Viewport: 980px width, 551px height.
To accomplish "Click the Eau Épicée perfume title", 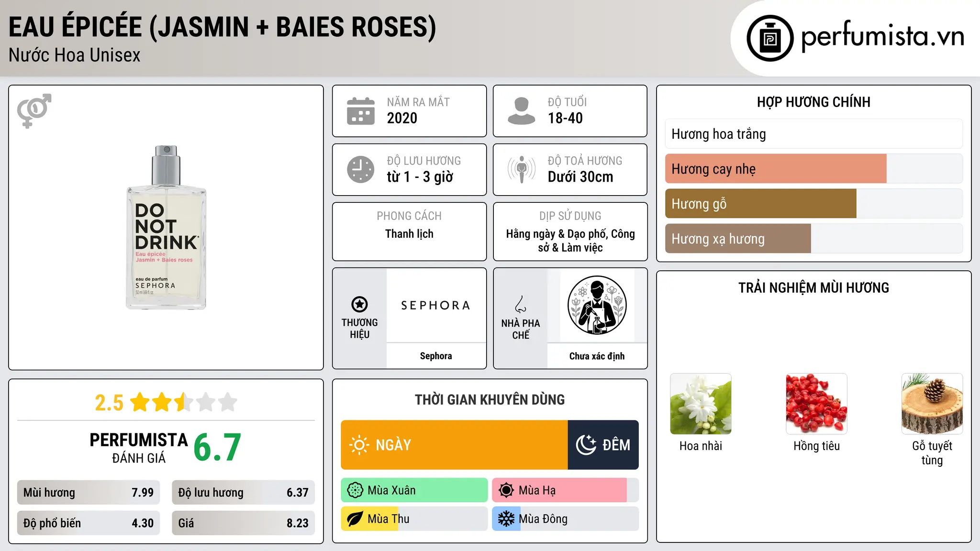I will click(x=223, y=27).
